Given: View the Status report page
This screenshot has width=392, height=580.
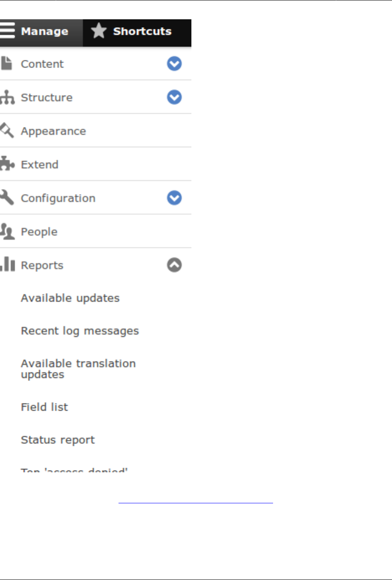Looking at the screenshot, I should tap(58, 440).
